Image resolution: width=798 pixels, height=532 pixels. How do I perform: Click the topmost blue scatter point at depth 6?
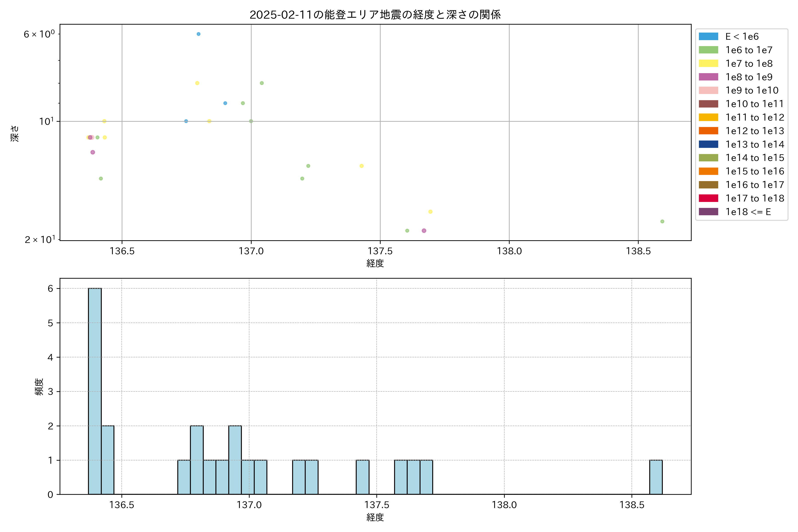[x=198, y=34]
